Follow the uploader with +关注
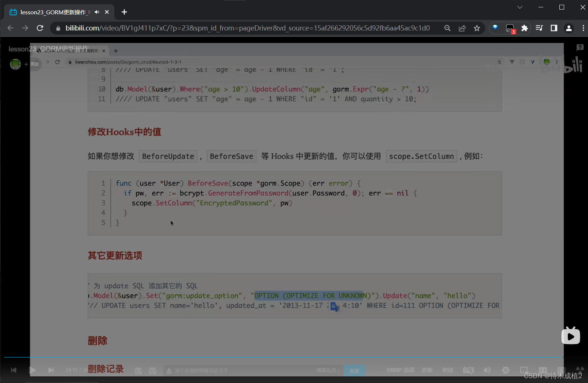588x383 pixels. click(32, 64)
